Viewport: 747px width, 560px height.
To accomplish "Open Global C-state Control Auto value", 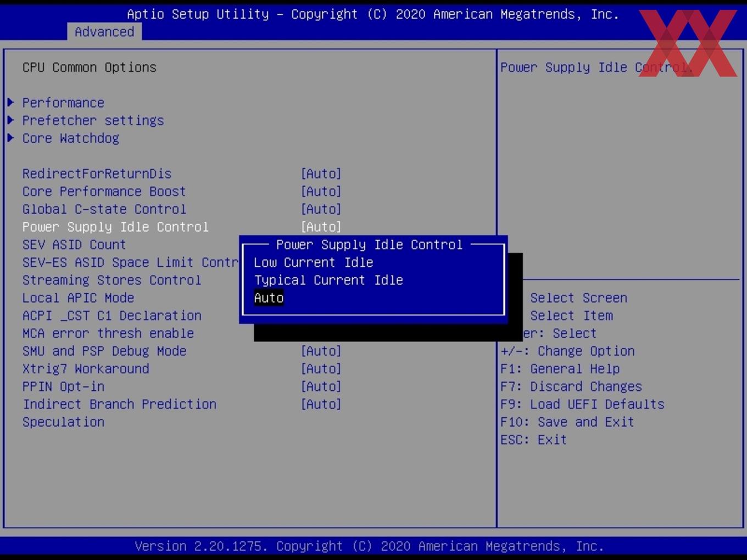I will point(321,209).
